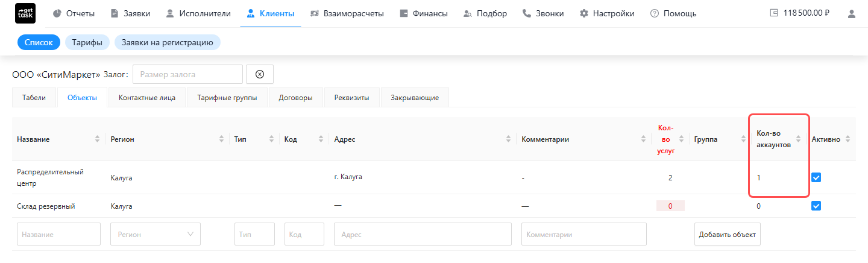Focus the Название input field

click(x=58, y=234)
